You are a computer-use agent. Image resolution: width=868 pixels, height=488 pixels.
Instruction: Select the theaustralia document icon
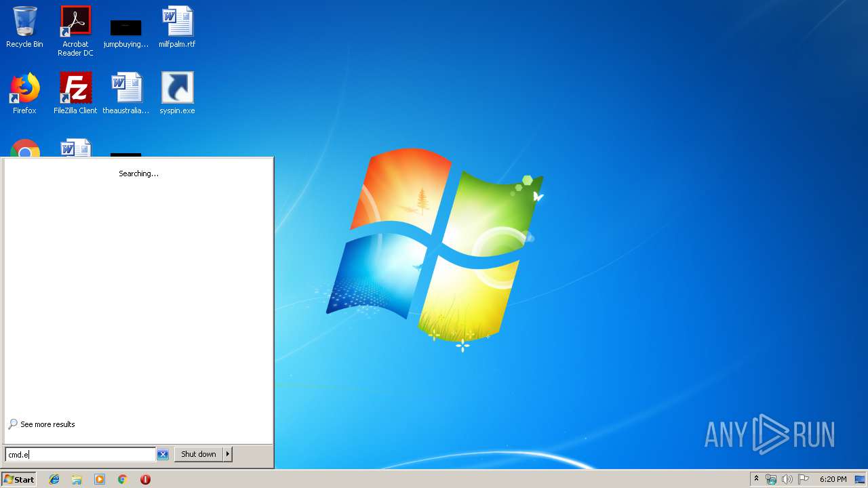[125, 94]
